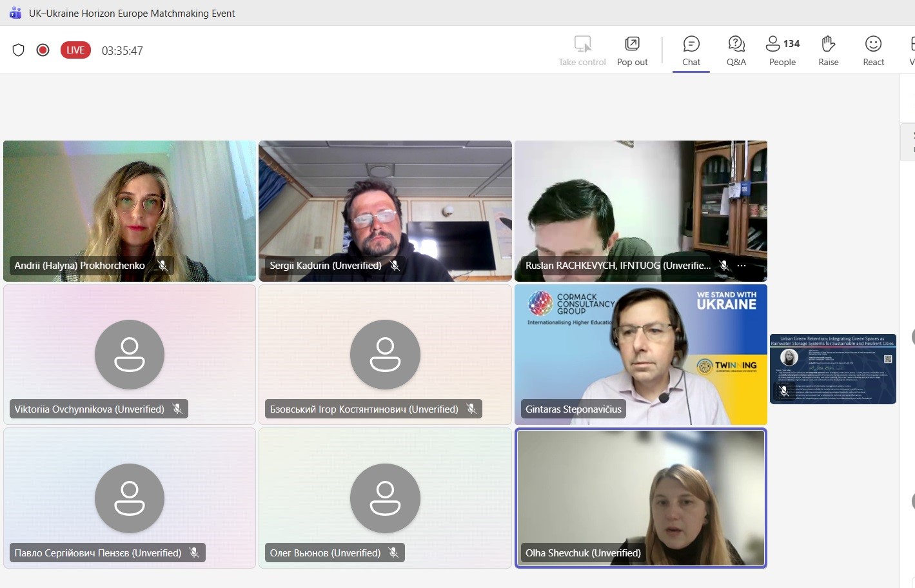Viewport: 915px width, 588px height.
Task: Pop out the shared content
Action: point(632,51)
